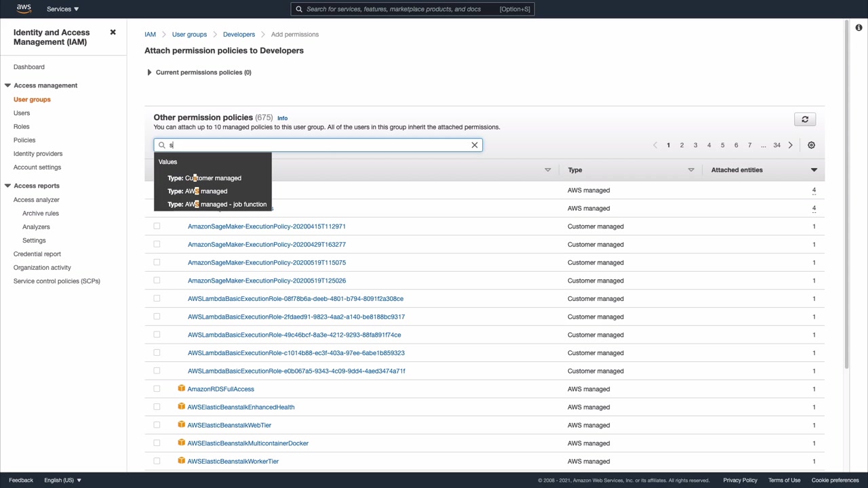Collapse the Access management section
868x488 pixels.
tap(7, 85)
